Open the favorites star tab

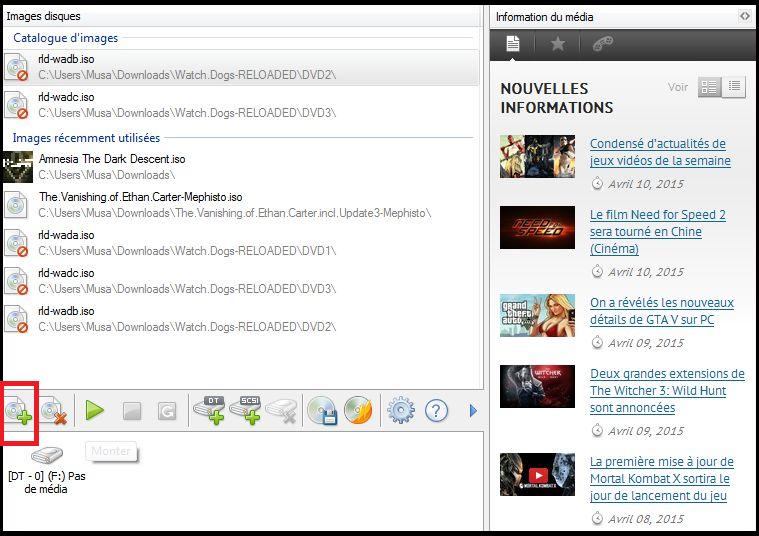click(x=558, y=44)
